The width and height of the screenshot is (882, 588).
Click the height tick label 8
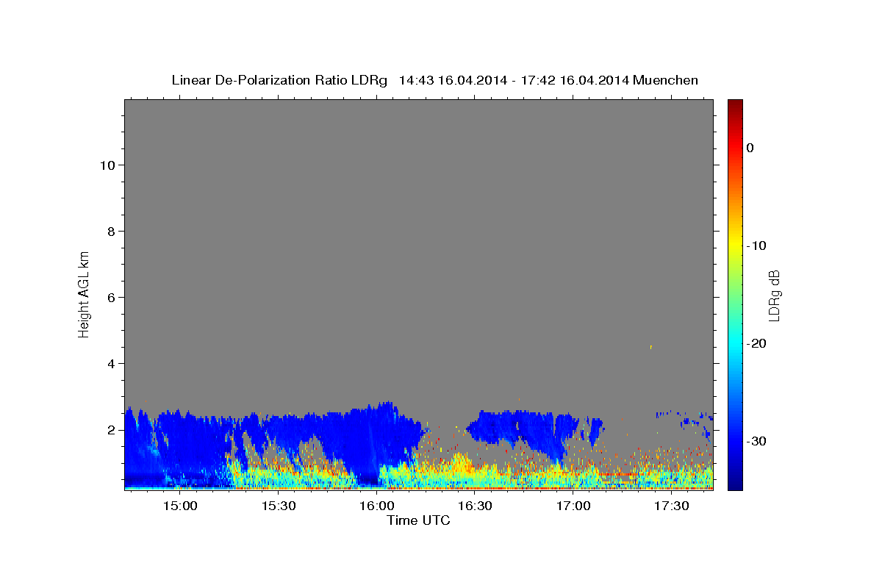(x=110, y=231)
